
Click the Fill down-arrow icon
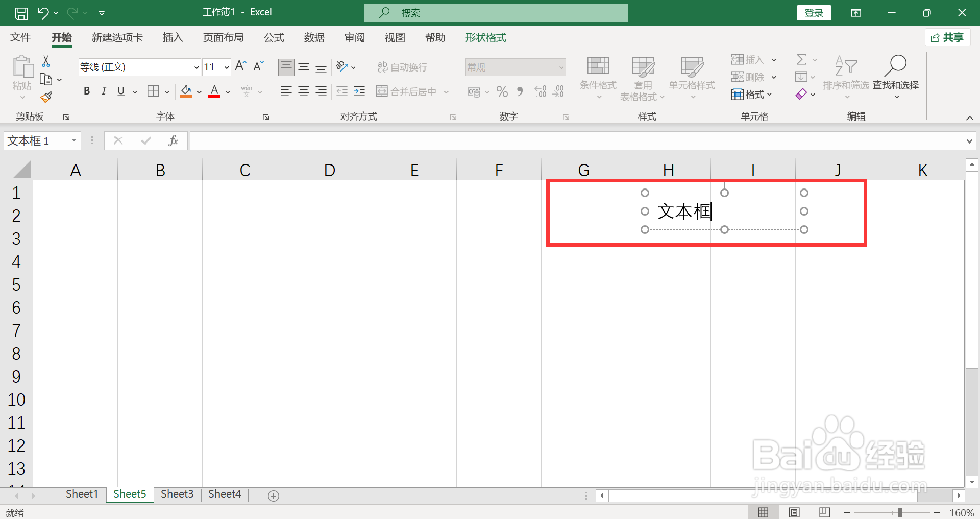coord(801,77)
